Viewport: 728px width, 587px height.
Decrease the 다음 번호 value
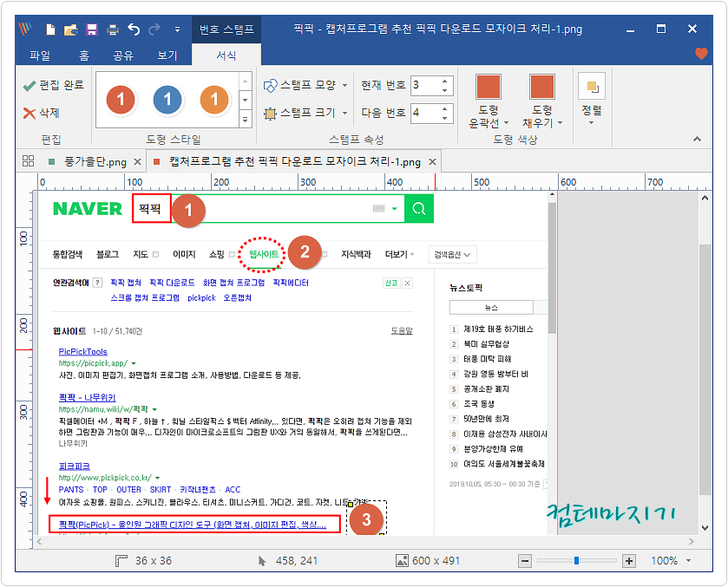[x=445, y=118]
